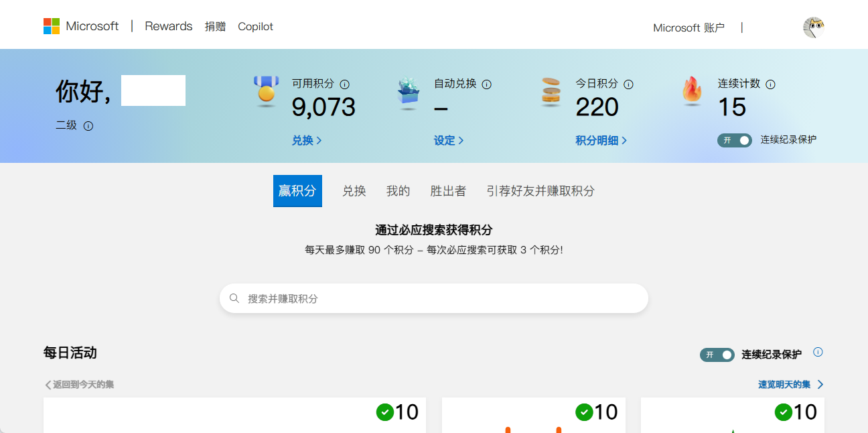The height and width of the screenshot is (433, 868).
Task: Open 兑换 link under available points
Action: tap(307, 140)
